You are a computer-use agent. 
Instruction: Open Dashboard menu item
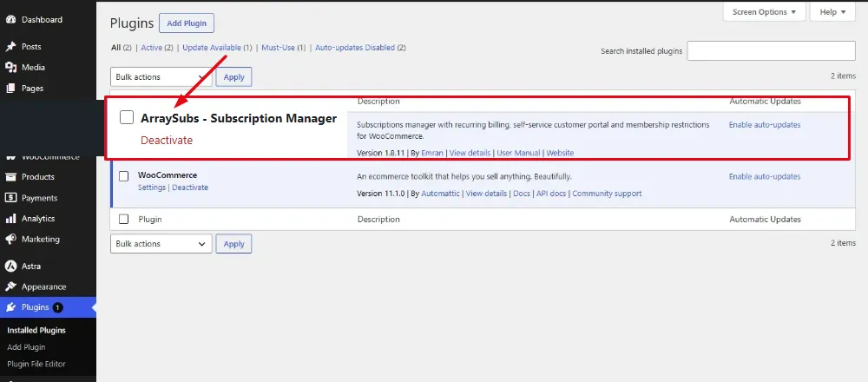[42, 19]
